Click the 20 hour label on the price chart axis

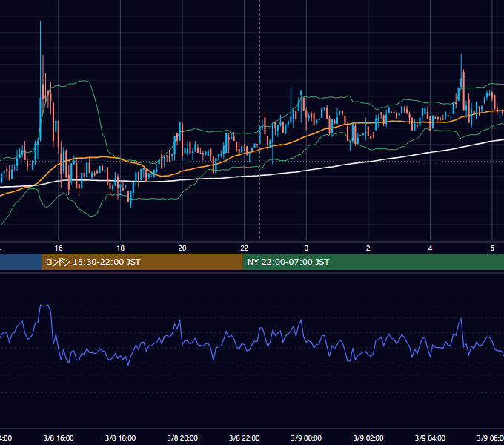click(182, 248)
